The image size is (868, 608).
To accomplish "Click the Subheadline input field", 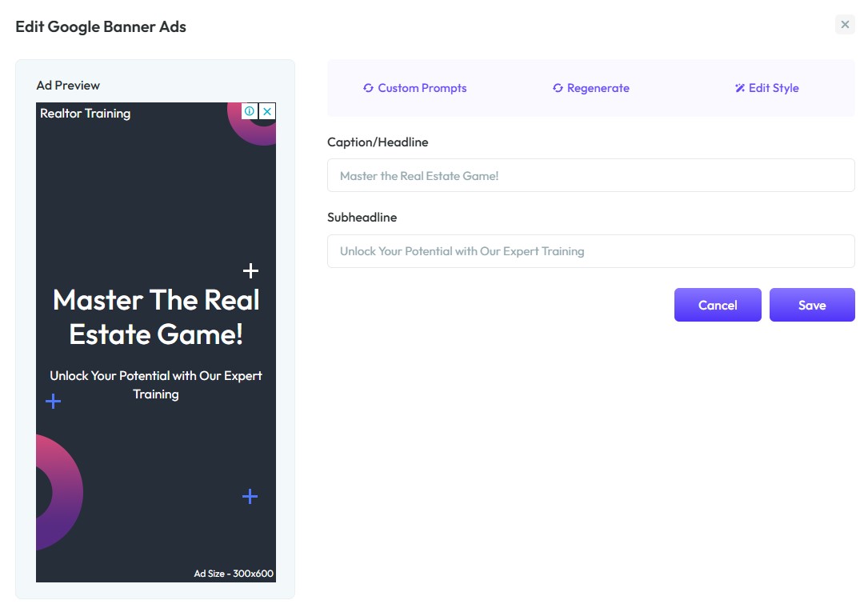I will 590,251.
